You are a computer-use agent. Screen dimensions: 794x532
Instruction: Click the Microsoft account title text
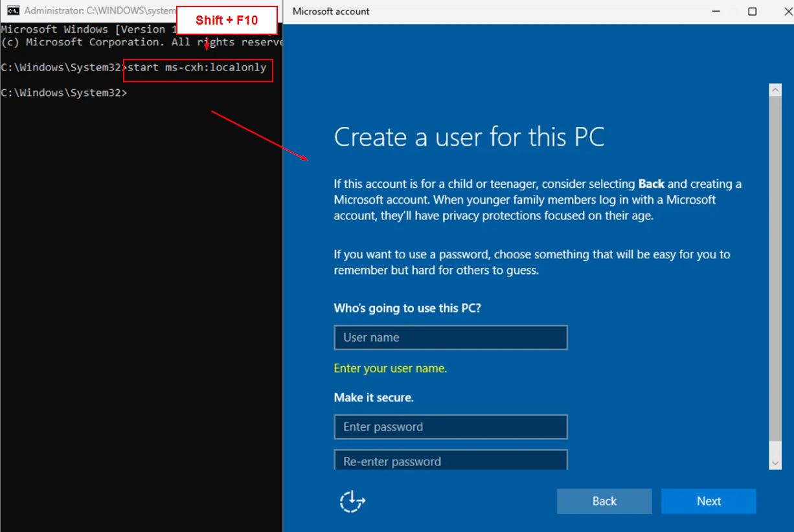(332, 12)
